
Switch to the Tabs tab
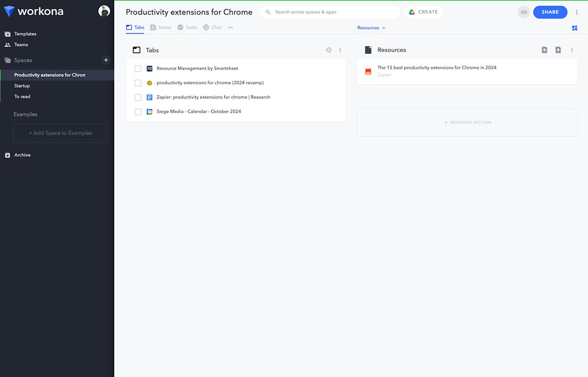tap(135, 28)
